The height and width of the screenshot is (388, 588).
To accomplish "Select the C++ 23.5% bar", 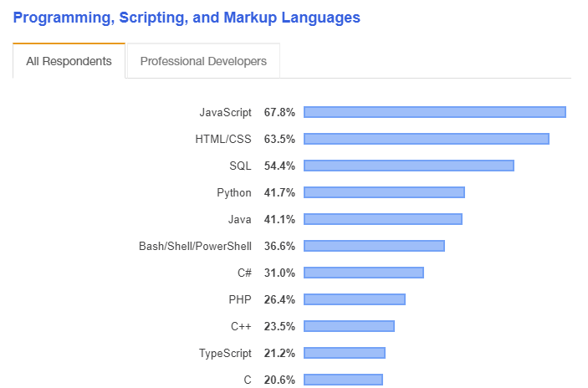I will click(x=349, y=326).
